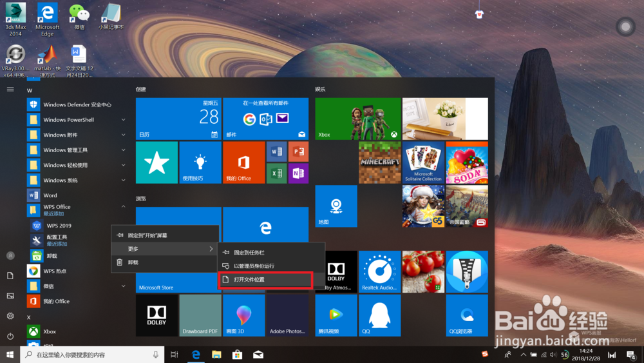Open Xbox in the app list
Viewport: 644px width, 363px height.
pyautogui.click(x=77, y=331)
